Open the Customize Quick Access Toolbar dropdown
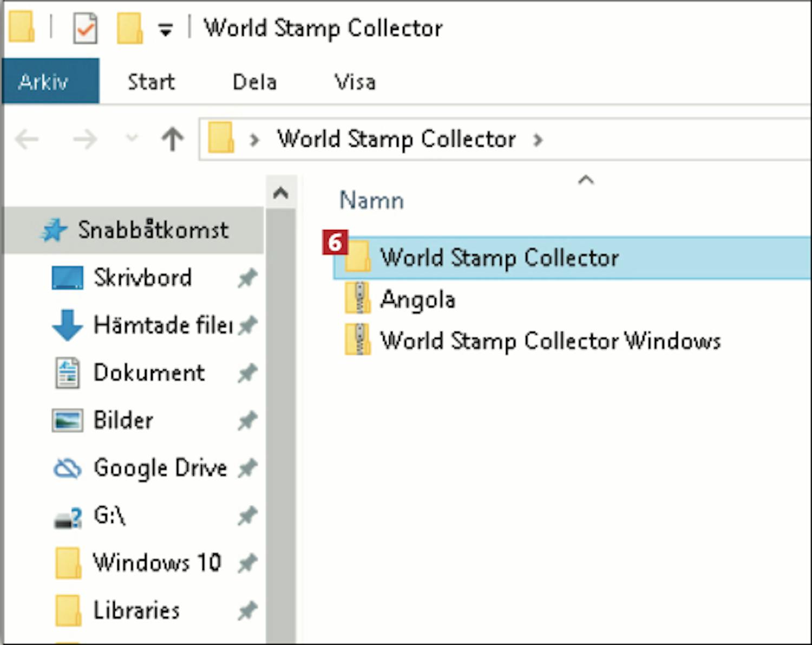 click(x=165, y=29)
